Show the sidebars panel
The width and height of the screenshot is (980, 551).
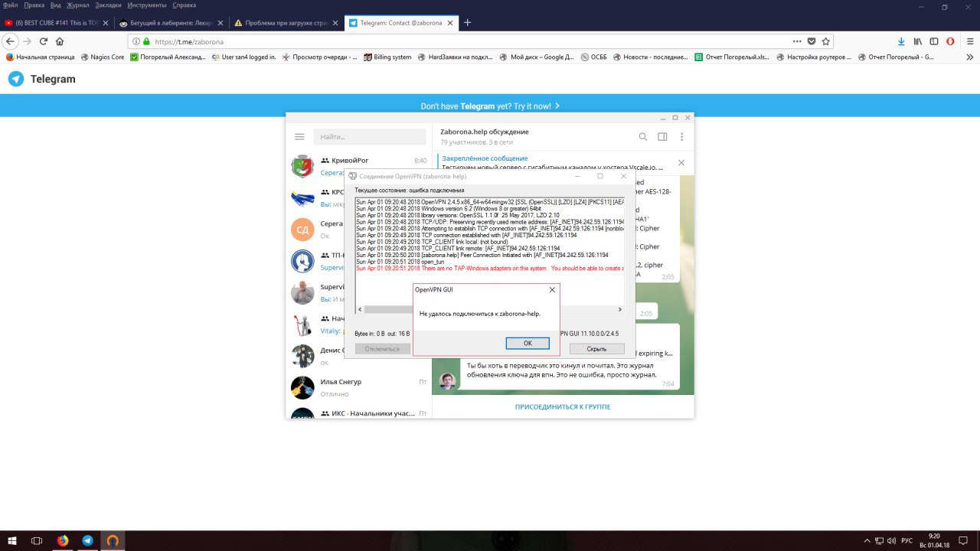tap(934, 41)
